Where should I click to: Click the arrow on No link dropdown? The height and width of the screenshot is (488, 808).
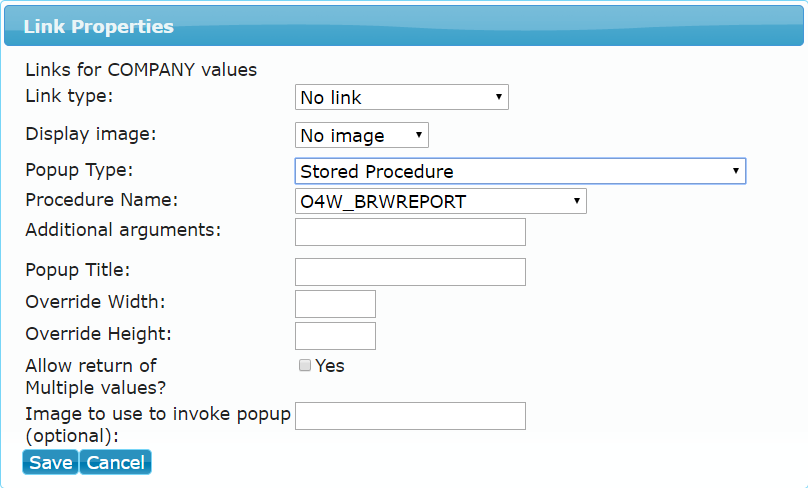pos(498,97)
